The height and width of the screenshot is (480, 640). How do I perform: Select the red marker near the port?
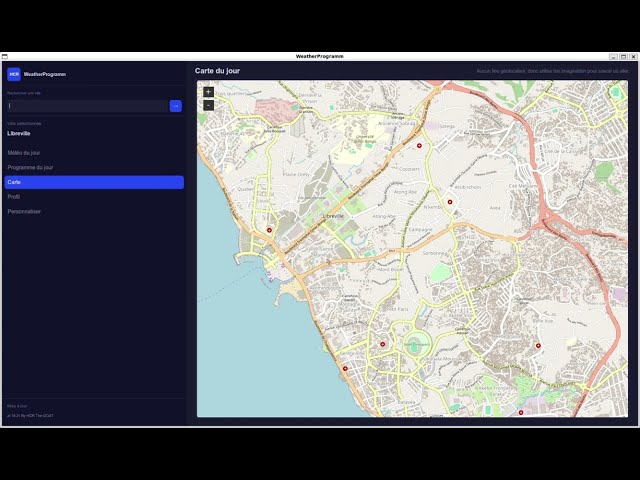(x=269, y=230)
